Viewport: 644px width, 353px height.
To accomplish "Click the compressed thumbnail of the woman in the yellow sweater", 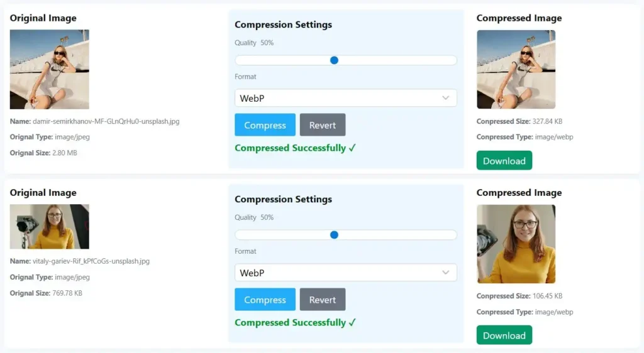I will point(516,244).
